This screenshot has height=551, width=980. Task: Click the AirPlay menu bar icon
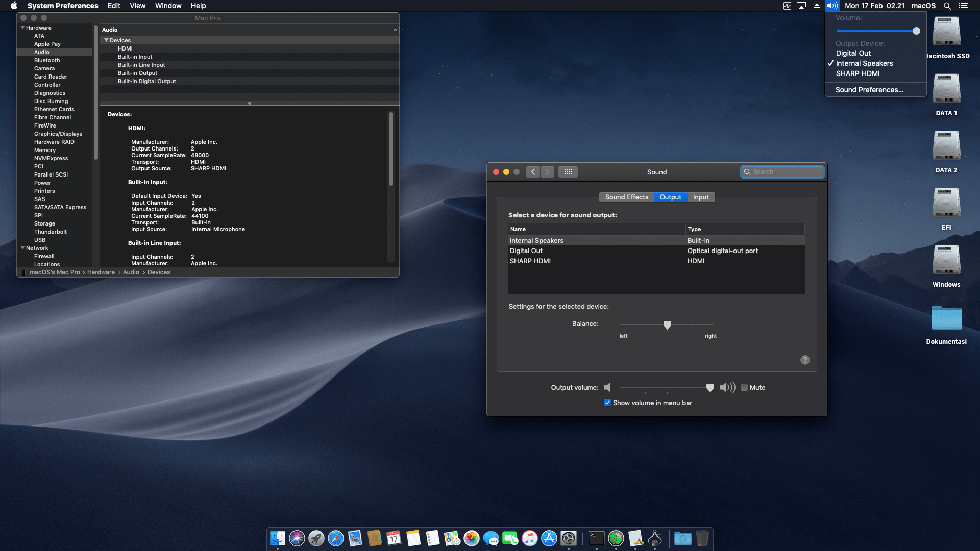pos(801,6)
